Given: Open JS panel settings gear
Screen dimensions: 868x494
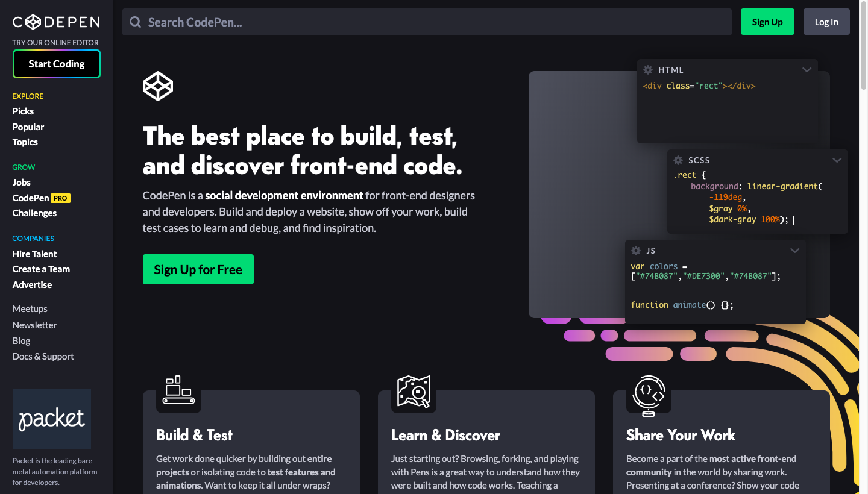Looking at the screenshot, I should point(636,251).
